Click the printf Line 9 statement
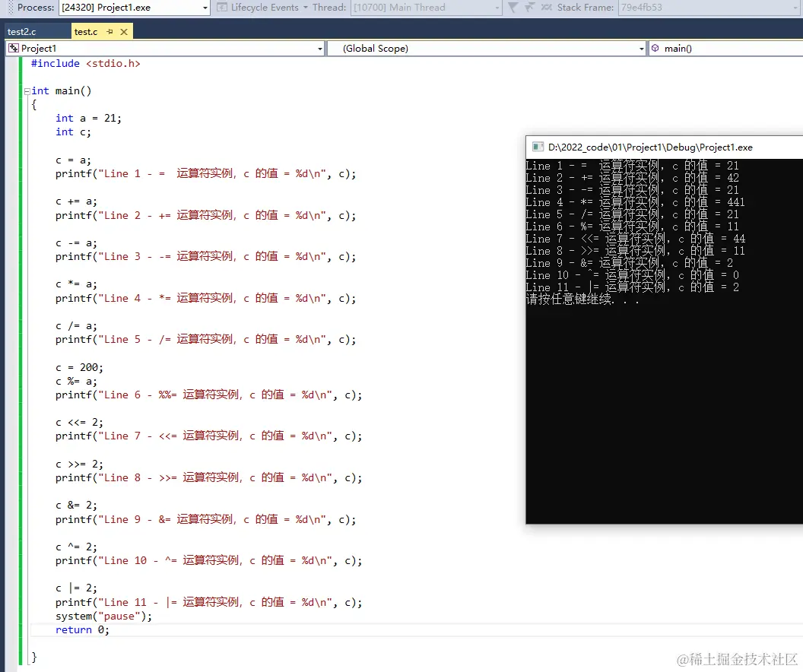The height and width of the screenshot is (672, 803). (x=206, y=519)
